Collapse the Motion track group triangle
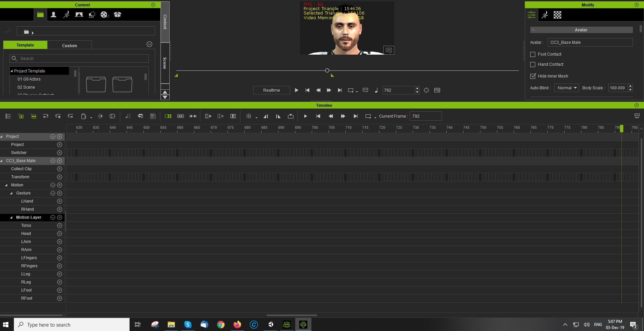The image size is (644, 331). point(6,185)
